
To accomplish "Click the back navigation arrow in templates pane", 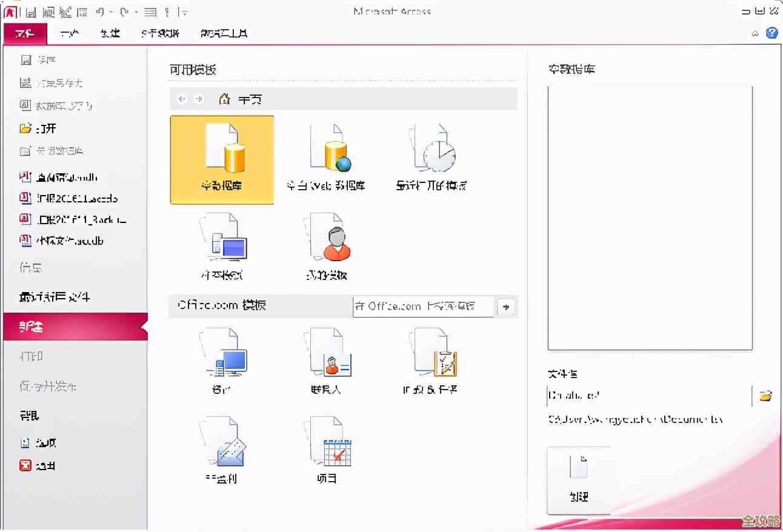I will click(181, 99).
